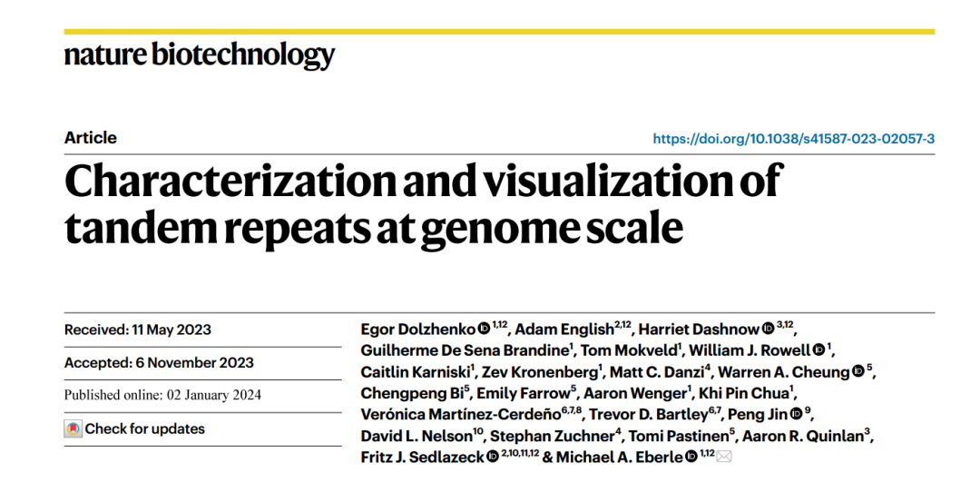980x492 pixels.
Task: Click the Check for updates button
Action: (x=134, y=428)
